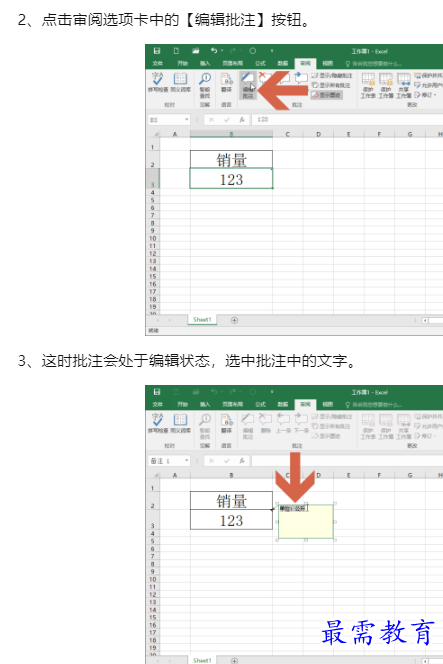Click Tell me search box in step 2 Excel

[374, 64]
